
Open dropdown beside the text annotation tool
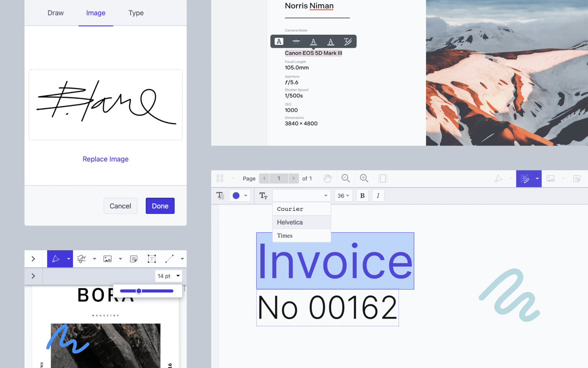pyautogui.click(x=537, y=179)
